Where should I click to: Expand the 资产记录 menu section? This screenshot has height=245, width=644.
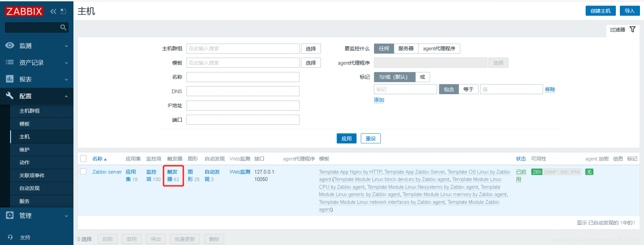pyautogui.click(x=37, y=62)
